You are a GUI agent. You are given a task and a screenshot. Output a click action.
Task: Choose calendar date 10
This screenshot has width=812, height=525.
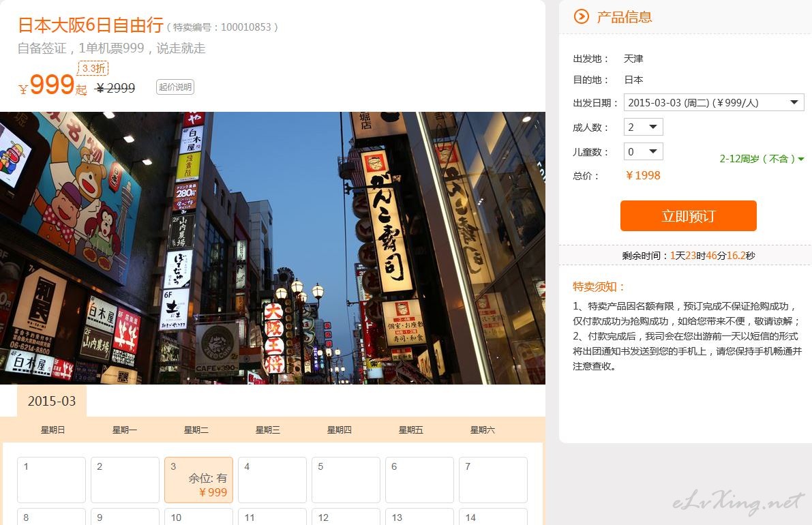(x=198, y=517)
